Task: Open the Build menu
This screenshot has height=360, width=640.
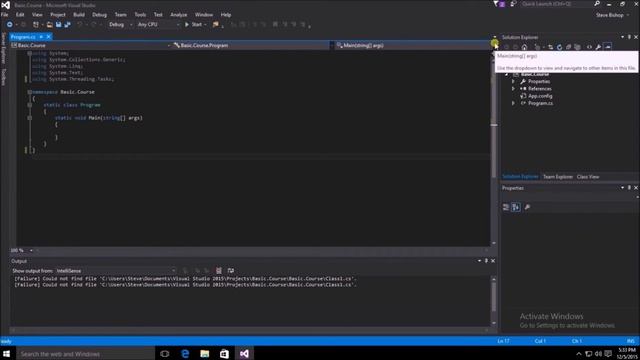Action: click(x=79, y=15)
